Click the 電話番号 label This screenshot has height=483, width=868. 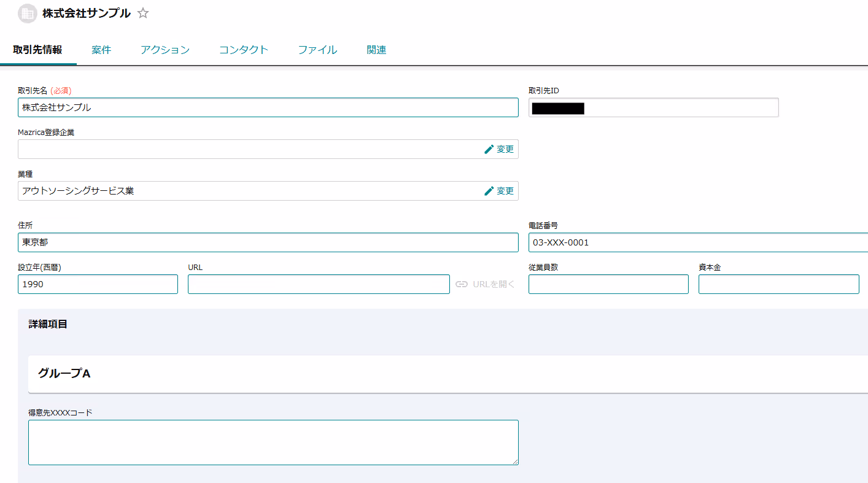coord(543,225)
